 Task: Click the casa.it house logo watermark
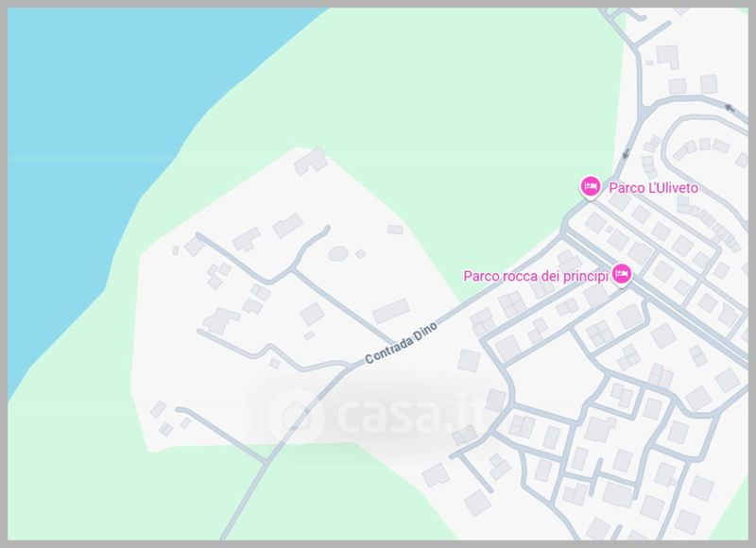point(295,415)
